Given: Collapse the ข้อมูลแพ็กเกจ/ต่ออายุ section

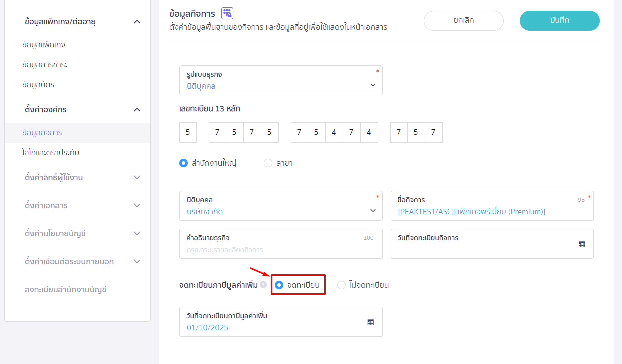Looking at the screenshot, I should [x=137, y=22].
